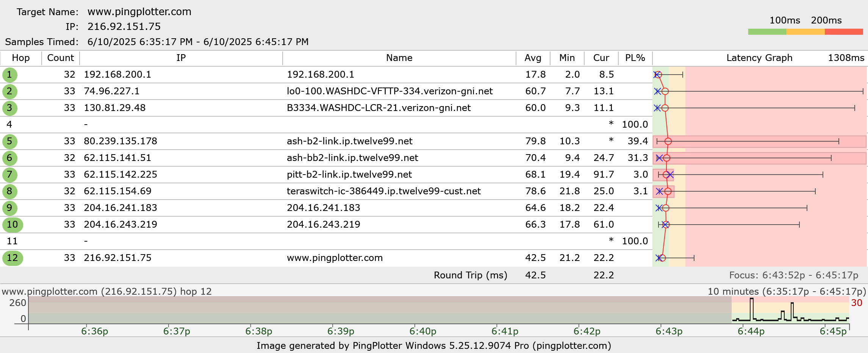
Task: Click the green hop 2 circle
Action: (x=9, y=91)
